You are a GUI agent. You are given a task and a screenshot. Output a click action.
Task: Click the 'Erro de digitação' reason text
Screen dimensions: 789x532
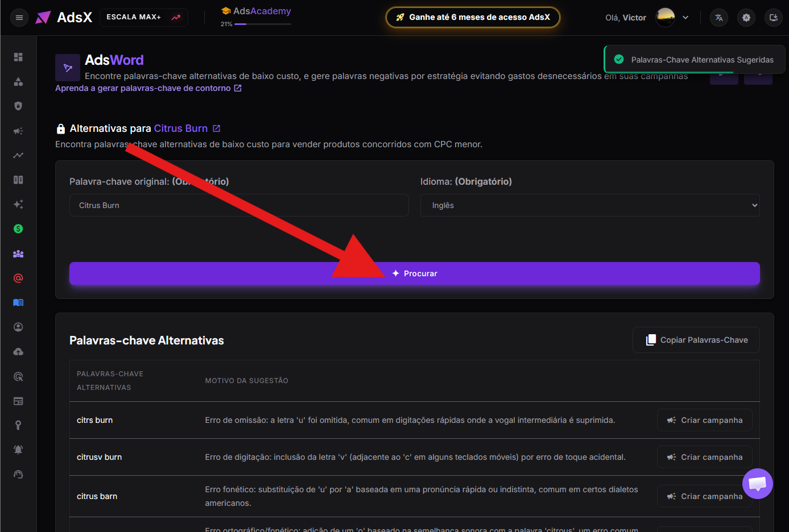click(x=415, y=457)
